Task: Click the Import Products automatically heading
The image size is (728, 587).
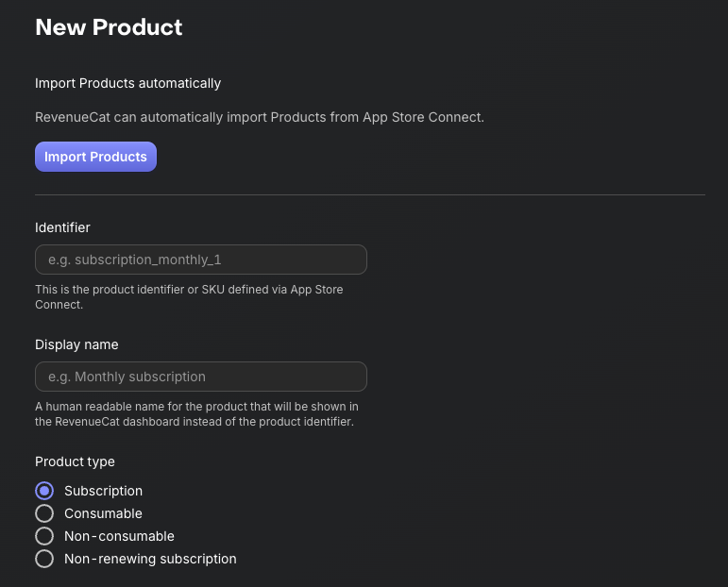Action: point(127,83)
